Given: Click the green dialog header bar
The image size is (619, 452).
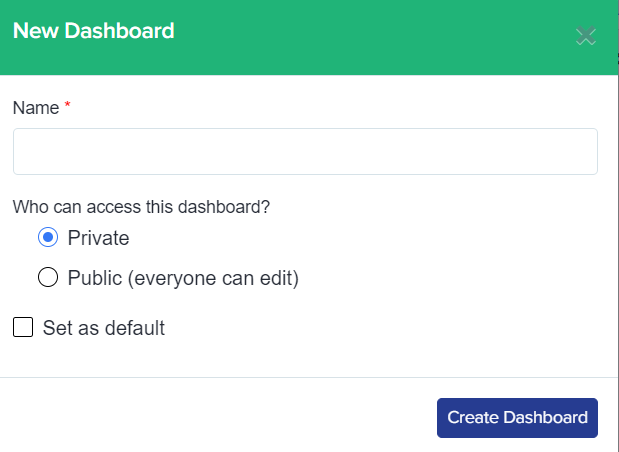Looking at the screenshot, I should [350, 35].
